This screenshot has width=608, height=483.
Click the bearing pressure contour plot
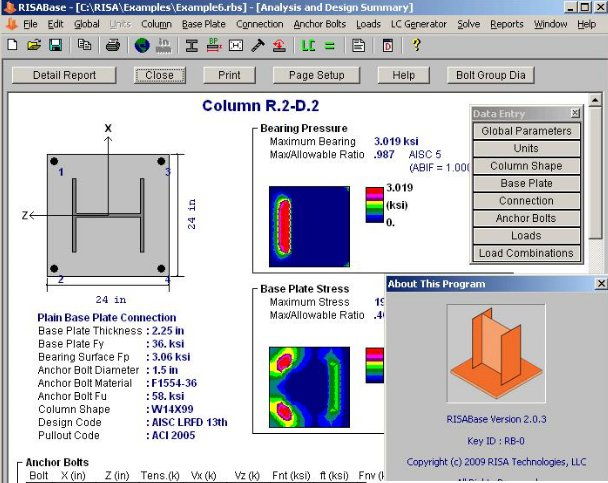(x=309, y=226)
